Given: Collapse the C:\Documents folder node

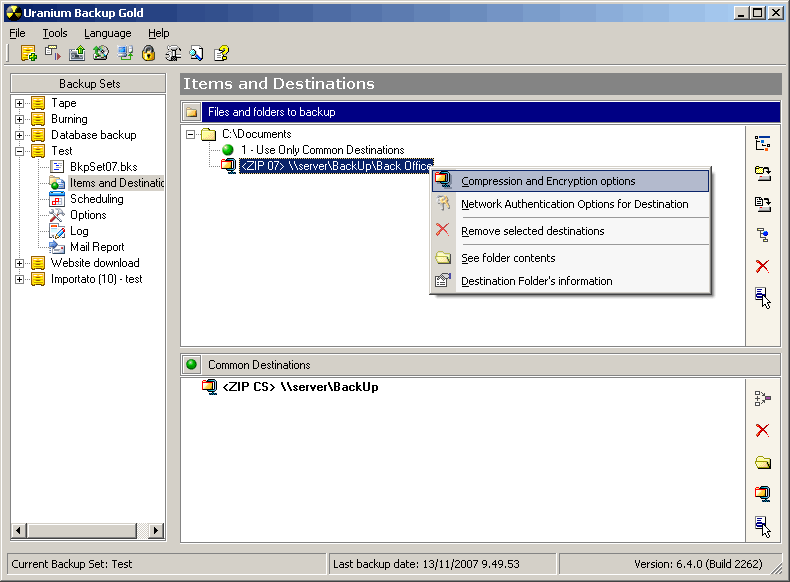Looking at the screenshot, I should [190, 134].
